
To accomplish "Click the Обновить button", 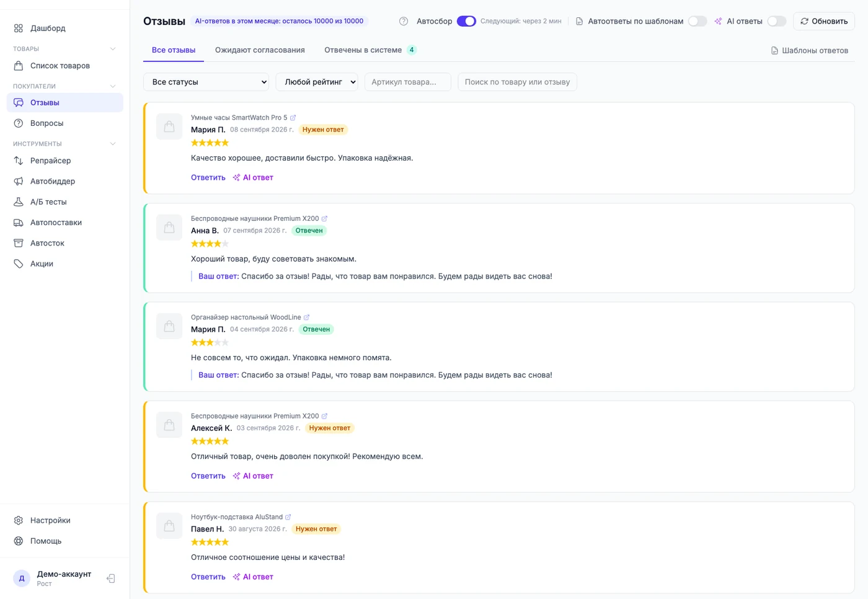I will click(x=824, y=21).
